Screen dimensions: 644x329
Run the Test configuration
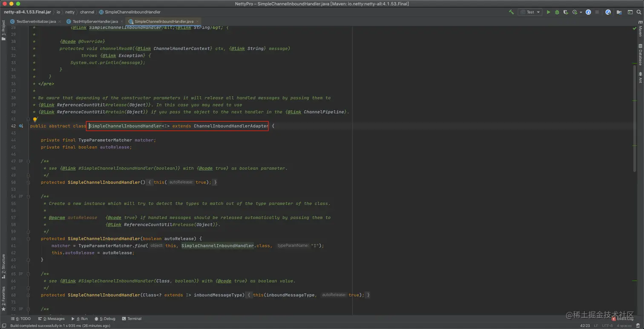[548, 12]
